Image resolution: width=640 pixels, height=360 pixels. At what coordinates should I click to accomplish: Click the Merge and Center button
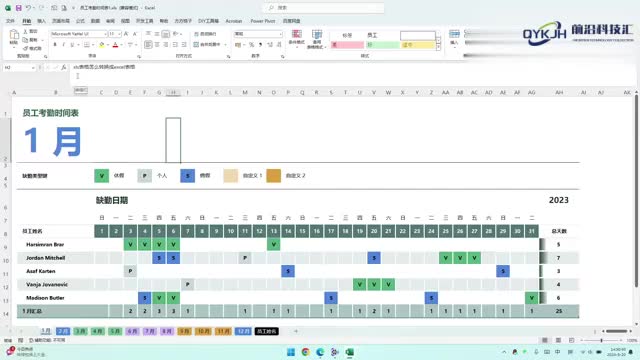[x=207, y=44]
